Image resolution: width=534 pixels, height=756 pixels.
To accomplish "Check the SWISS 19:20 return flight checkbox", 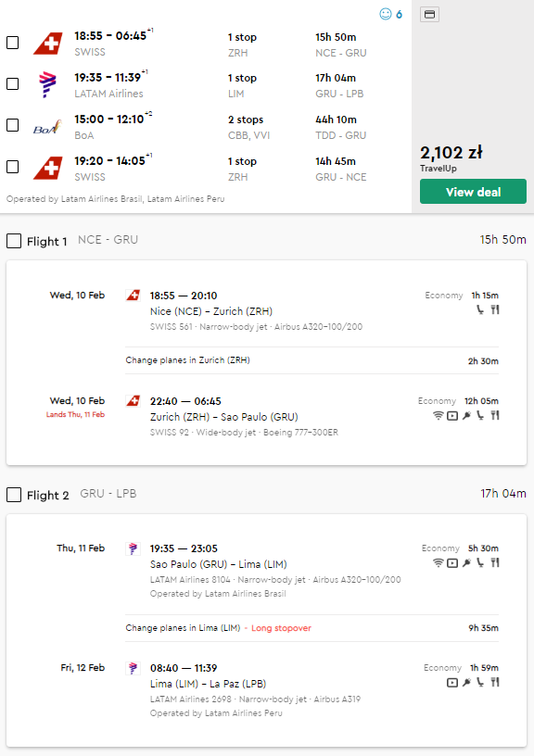I will click(13, 167).
